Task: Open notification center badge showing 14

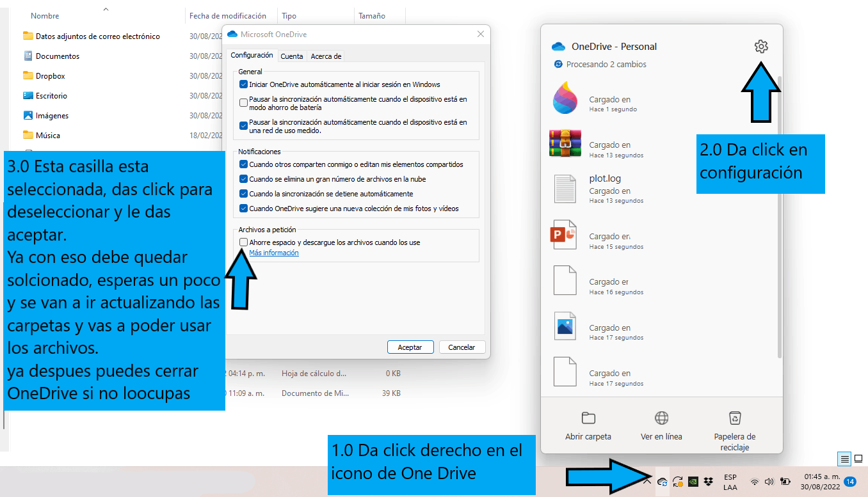Action: [x=850, y=482]
